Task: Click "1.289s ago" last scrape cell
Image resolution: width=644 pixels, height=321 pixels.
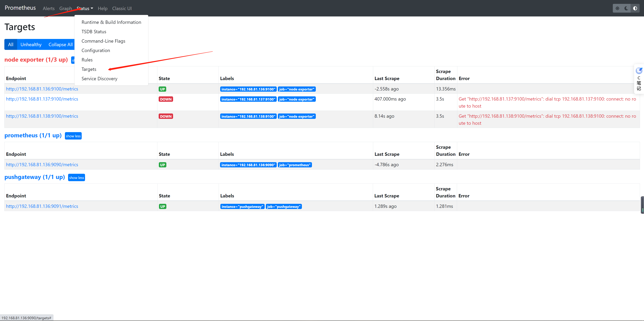Action: click(385, 206)
